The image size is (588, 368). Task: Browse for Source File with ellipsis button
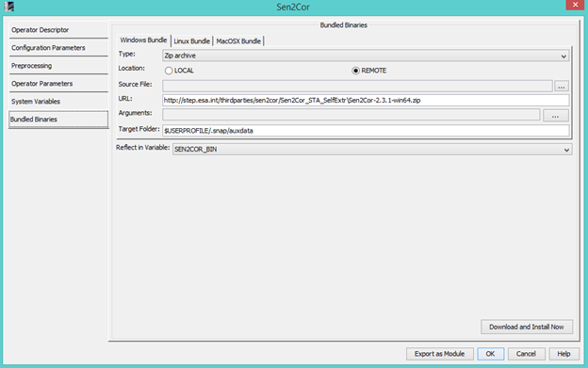(x=562, y=86)
